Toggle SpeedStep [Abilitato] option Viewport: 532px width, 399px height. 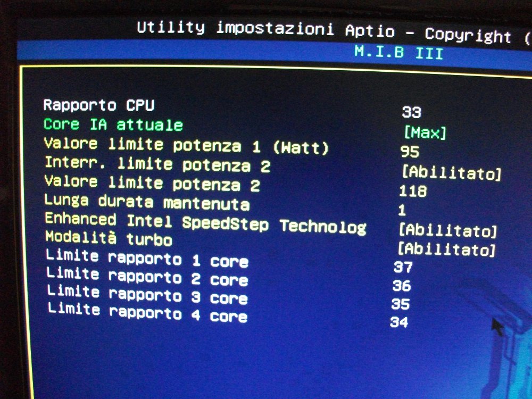448,230
